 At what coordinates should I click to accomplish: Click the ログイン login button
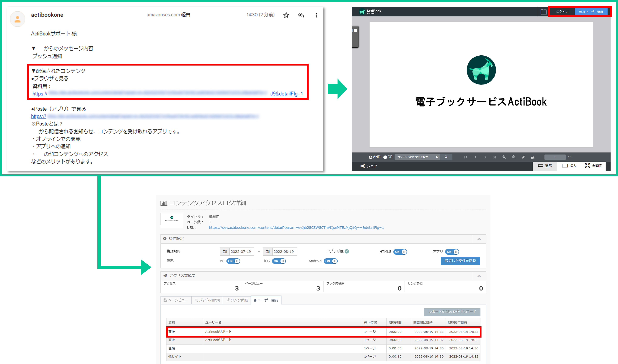(x=562, y=12)
